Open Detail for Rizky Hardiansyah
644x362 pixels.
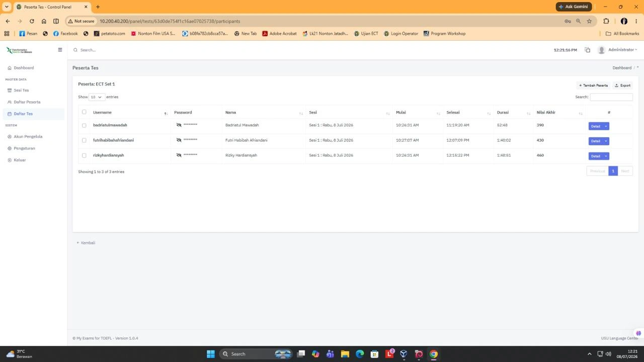596,156
